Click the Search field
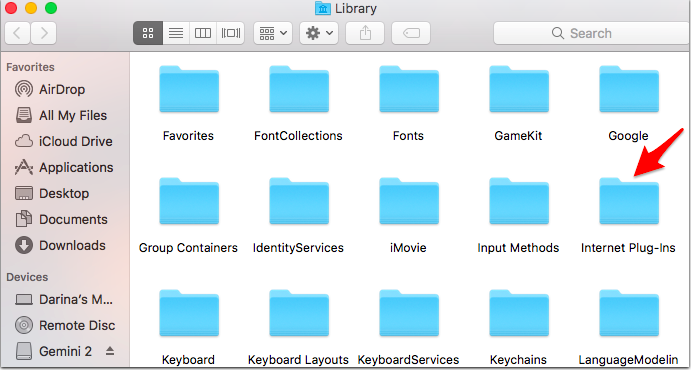 coord(591,33)
